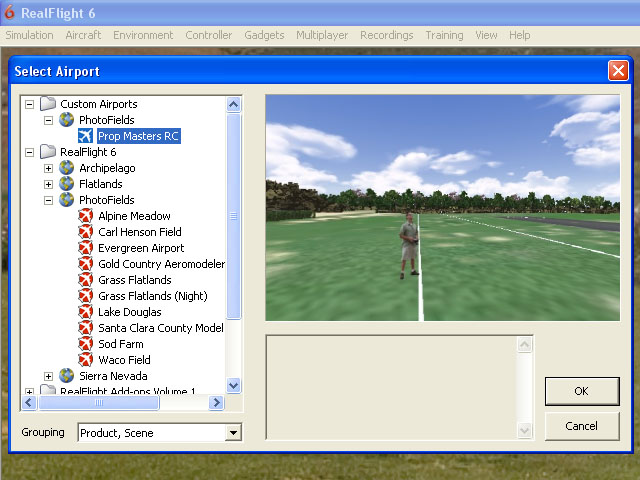
Task: Open the Grouping dropdown
Action: (233, 432)
